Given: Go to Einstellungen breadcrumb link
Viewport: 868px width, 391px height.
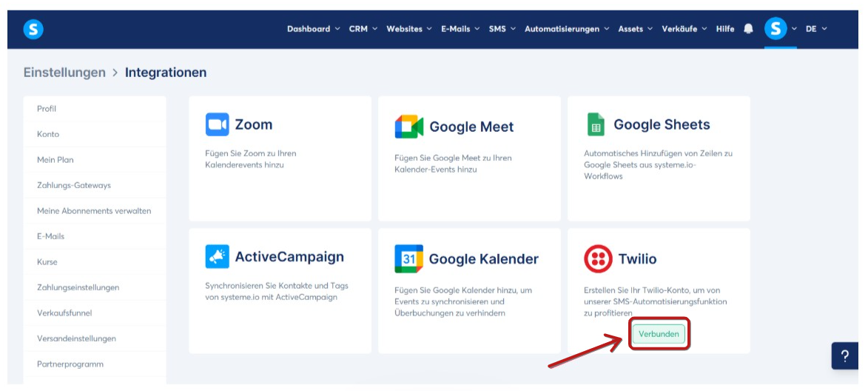Looking at the screenshot, I should (64, 73).
